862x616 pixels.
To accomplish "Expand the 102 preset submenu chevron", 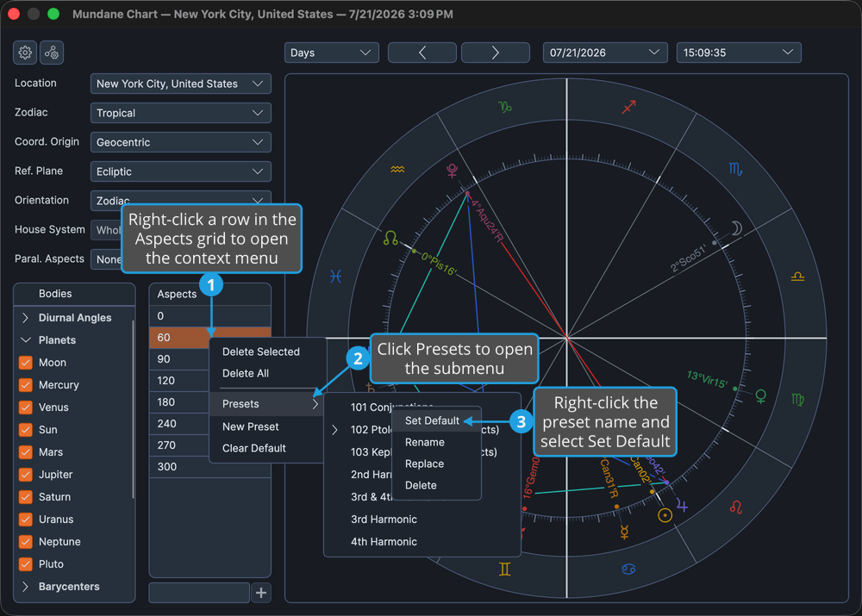I will 334,430.
